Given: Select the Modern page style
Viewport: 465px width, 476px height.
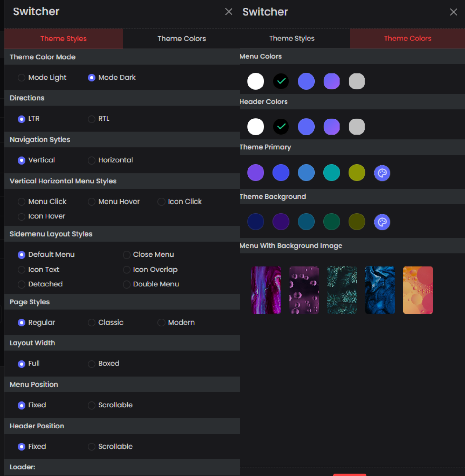Looking at the screenshot, I should pos(161,323).
